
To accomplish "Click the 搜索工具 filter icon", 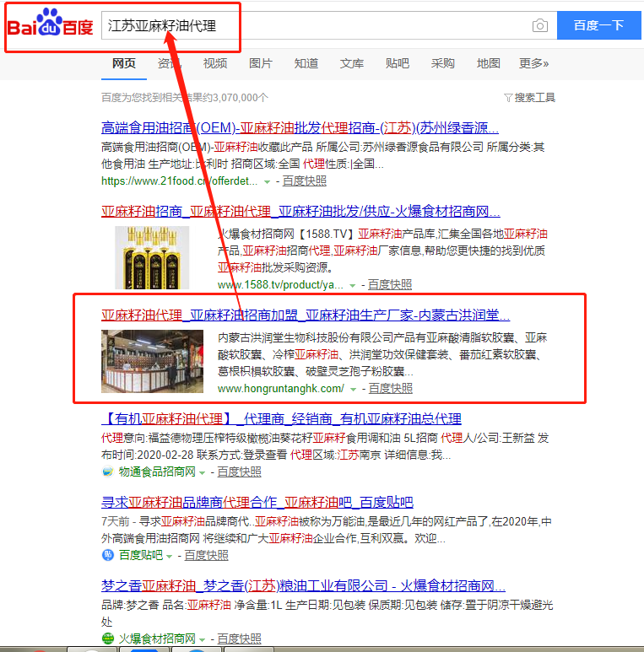I will pos(508,98).
